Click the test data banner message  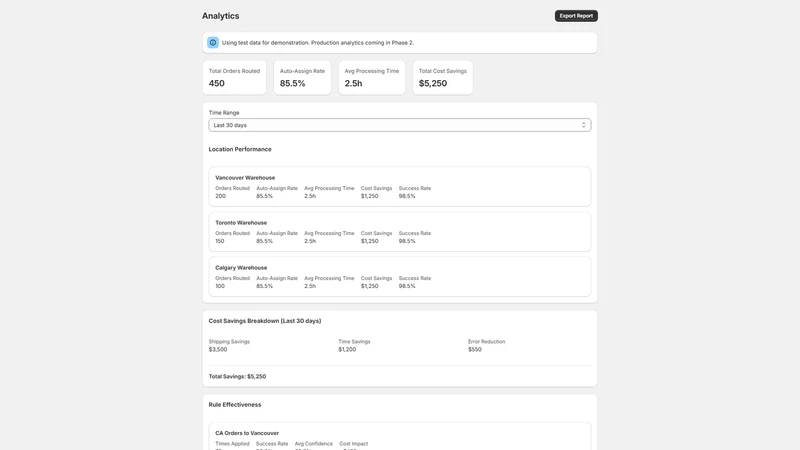318,43
